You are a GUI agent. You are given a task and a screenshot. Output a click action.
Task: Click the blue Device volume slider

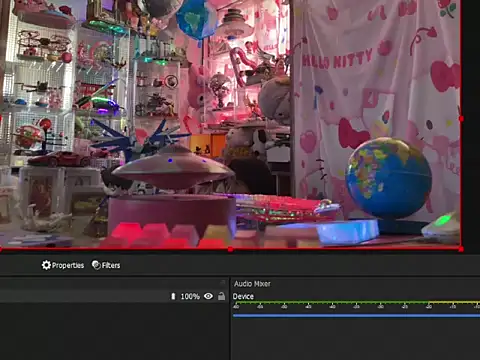356,315
